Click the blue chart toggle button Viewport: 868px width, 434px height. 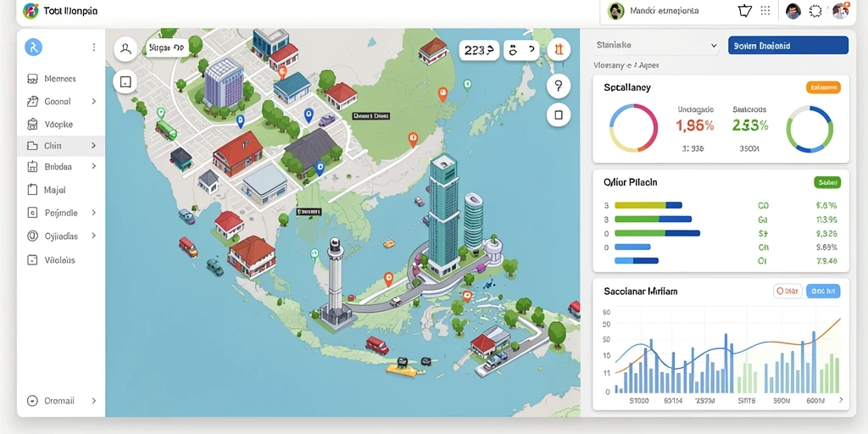[x=823, y=291]
